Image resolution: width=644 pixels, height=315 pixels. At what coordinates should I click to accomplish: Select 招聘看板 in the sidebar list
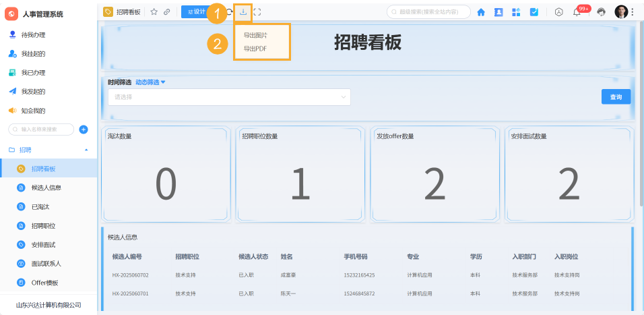pyautogui.click(x=49, y=169)
